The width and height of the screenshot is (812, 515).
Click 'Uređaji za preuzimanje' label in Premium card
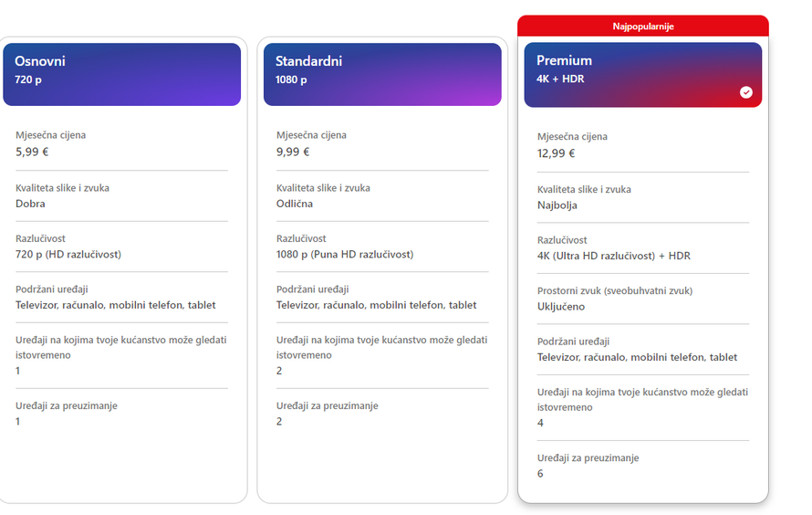click(588, 458)
